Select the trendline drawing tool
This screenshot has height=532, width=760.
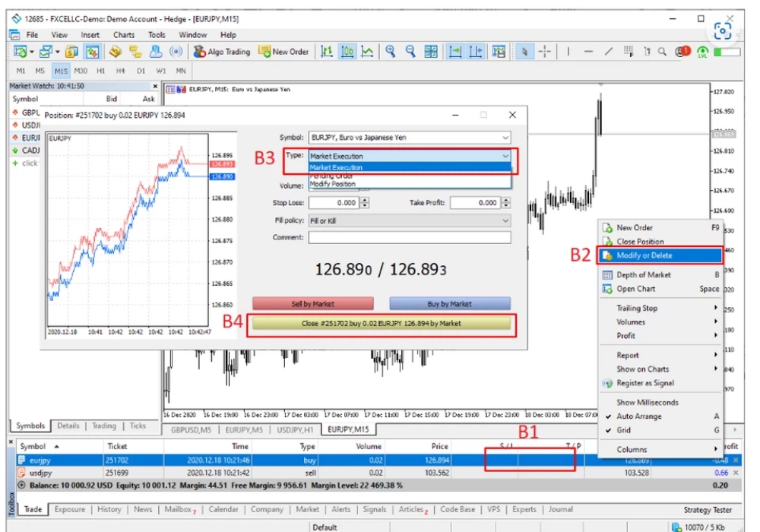(609, 52)
